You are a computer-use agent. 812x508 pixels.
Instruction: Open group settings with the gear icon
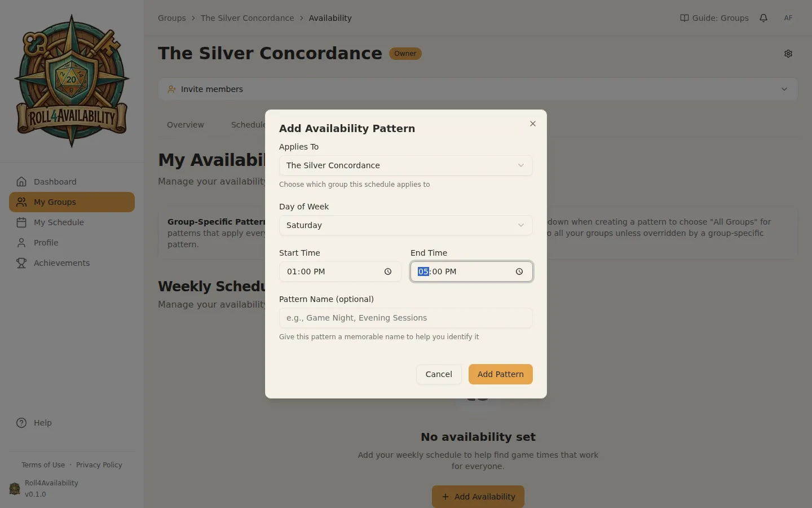(x=788, y=54)
